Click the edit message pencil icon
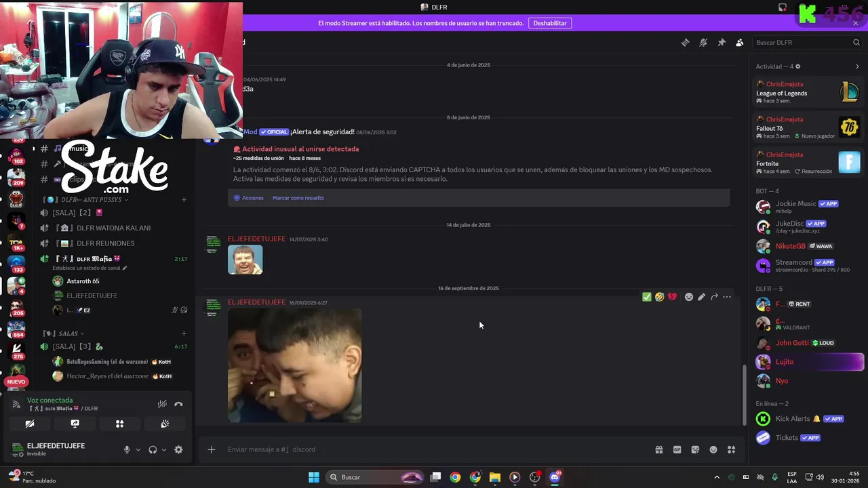 pos(702,297)
